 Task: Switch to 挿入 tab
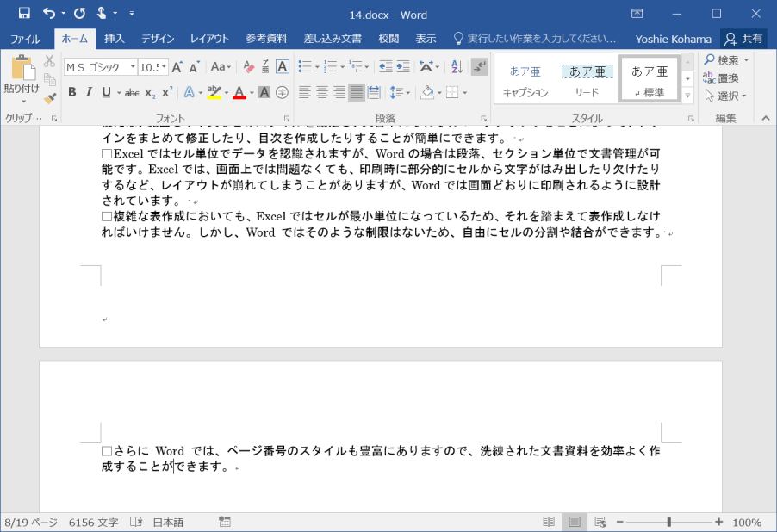click(x=115, y=39)
